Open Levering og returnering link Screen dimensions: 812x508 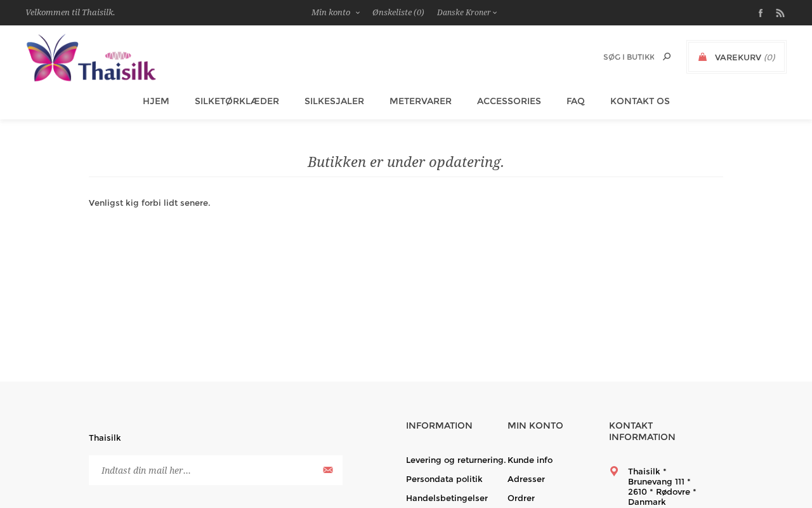(x=455, y=460)
